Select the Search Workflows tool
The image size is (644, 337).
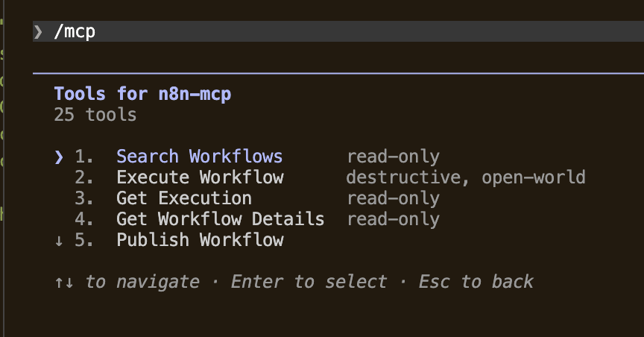pyautogui.click(x=199, y=157)
